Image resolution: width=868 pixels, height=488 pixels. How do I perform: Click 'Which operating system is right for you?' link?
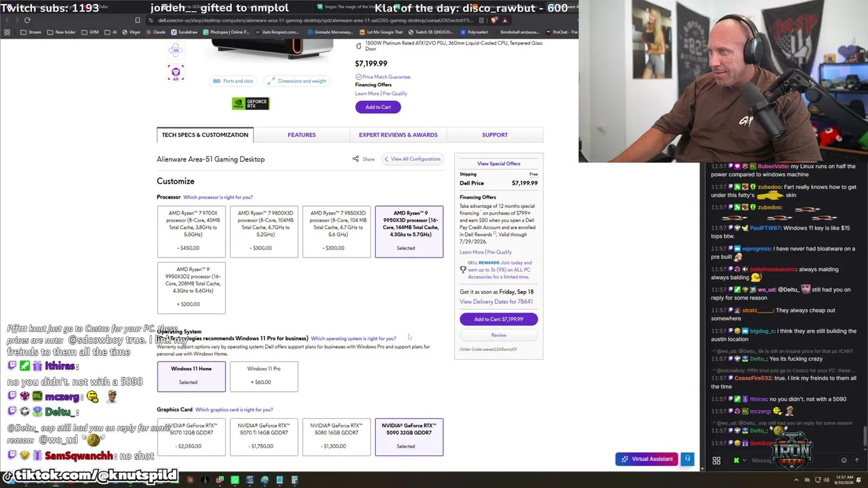click(353, 338)
